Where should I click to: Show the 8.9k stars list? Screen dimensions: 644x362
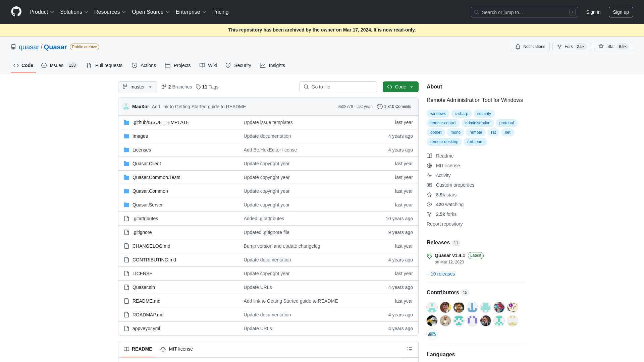coord(441,195)
